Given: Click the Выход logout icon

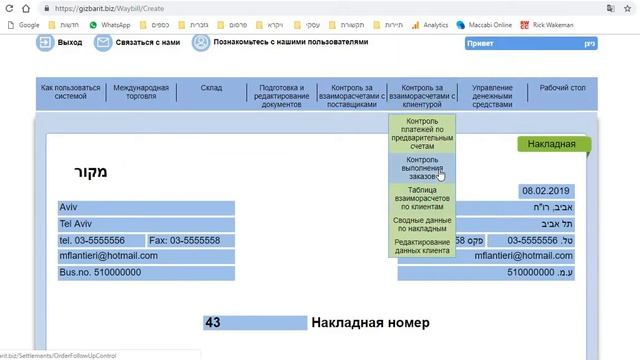Looking at the screenshot, I should click(x=45, y=42).
